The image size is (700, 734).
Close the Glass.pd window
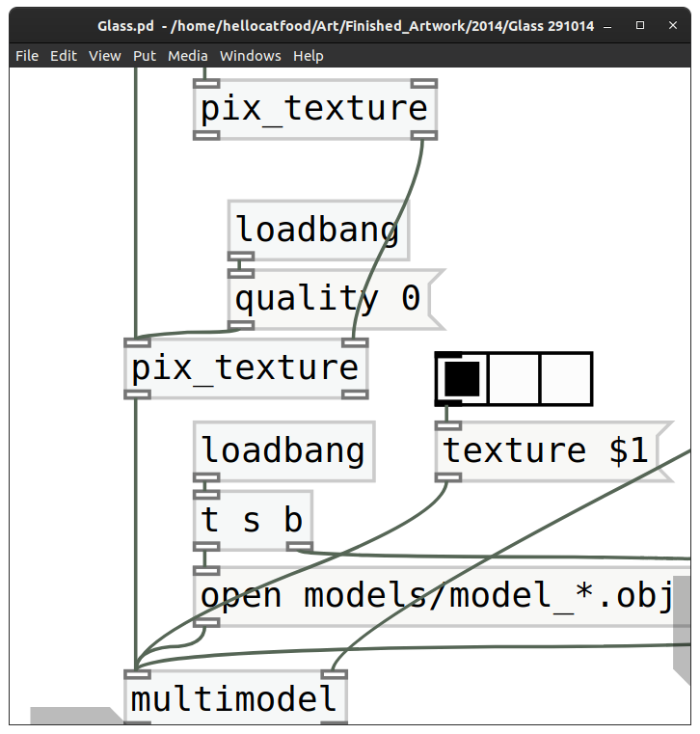coord(673,25)
